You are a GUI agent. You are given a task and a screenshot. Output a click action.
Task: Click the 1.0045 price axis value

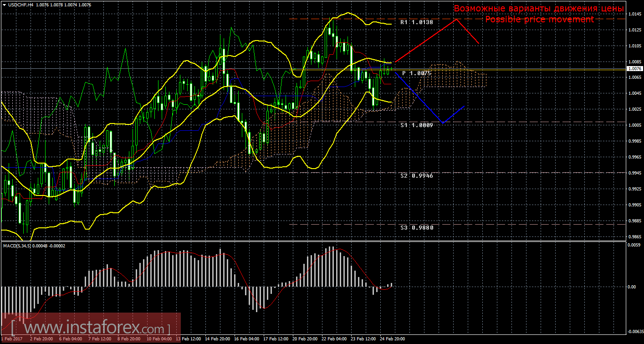(x=634, y=93)
